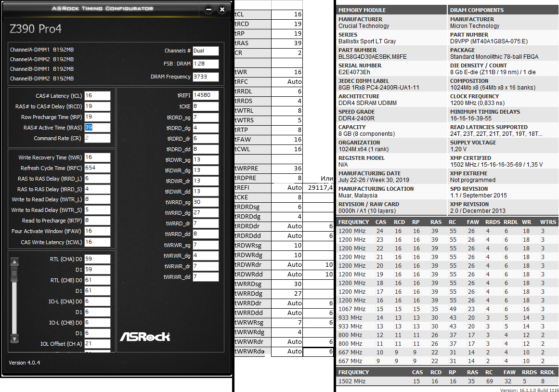This screenshot has width=559, height=392.
Task: Click the MEMORY MODULE section header
Action: click(x=391, y=10)
